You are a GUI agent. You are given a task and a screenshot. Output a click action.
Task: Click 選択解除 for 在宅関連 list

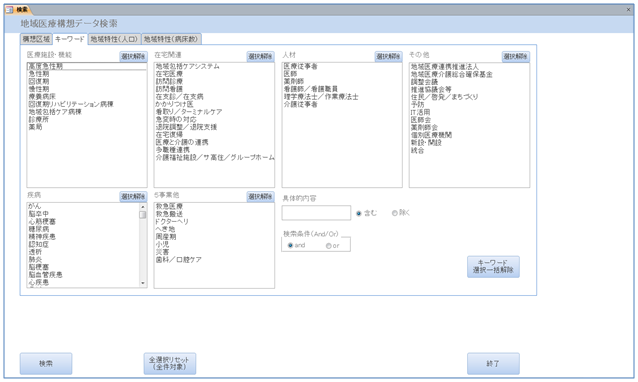coord(260,57)
